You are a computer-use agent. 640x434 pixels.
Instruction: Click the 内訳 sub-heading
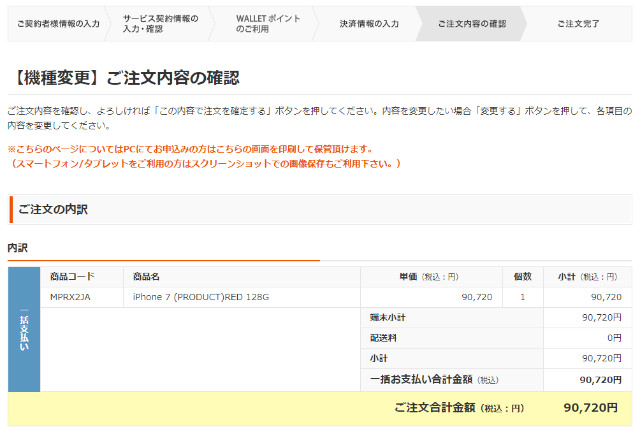click(x=18, y=248)
